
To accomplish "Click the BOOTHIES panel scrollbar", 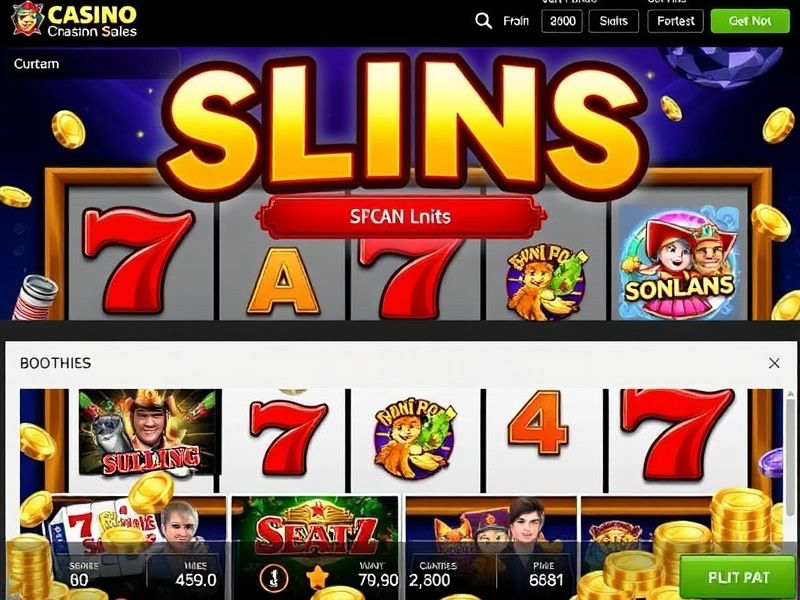I will pyautogui.click(x=790, y=446).
